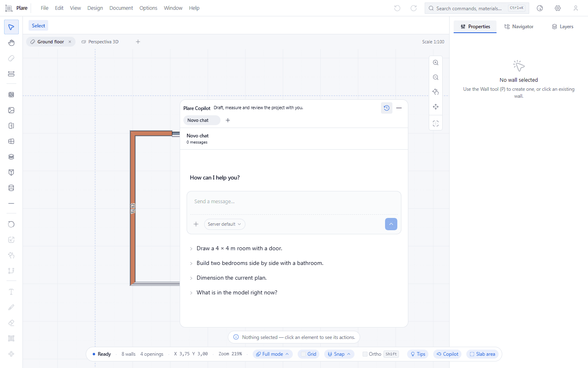This screenshot has width=588, height=368.
Task: Click the send message arrow button
Action: pos(391,224)
